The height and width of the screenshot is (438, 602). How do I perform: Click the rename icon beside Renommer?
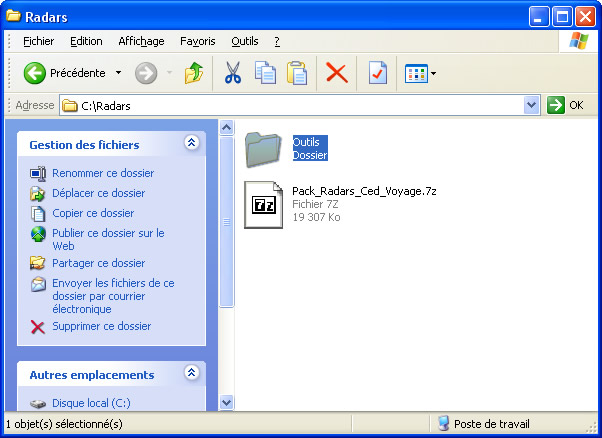(38, 174)
